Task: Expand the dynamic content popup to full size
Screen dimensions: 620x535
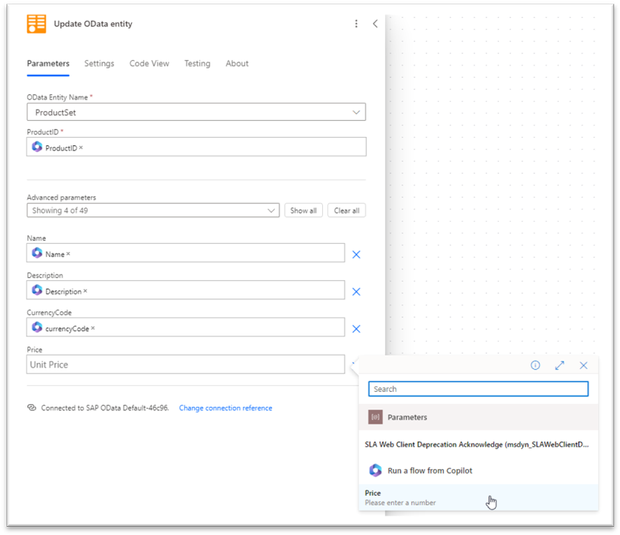Action: pyautogui.click(x=560, y=365)
